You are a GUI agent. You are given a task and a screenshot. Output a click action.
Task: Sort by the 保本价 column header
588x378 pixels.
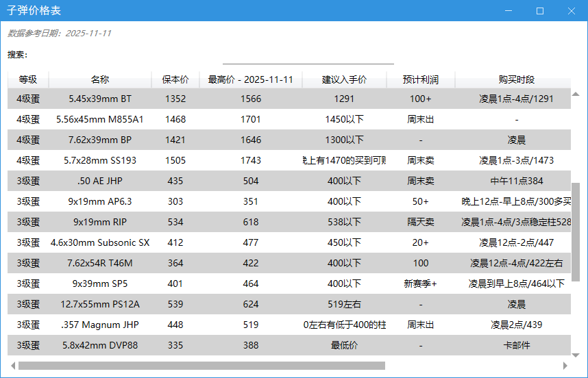pyautogui.click(x=175, y=79)
